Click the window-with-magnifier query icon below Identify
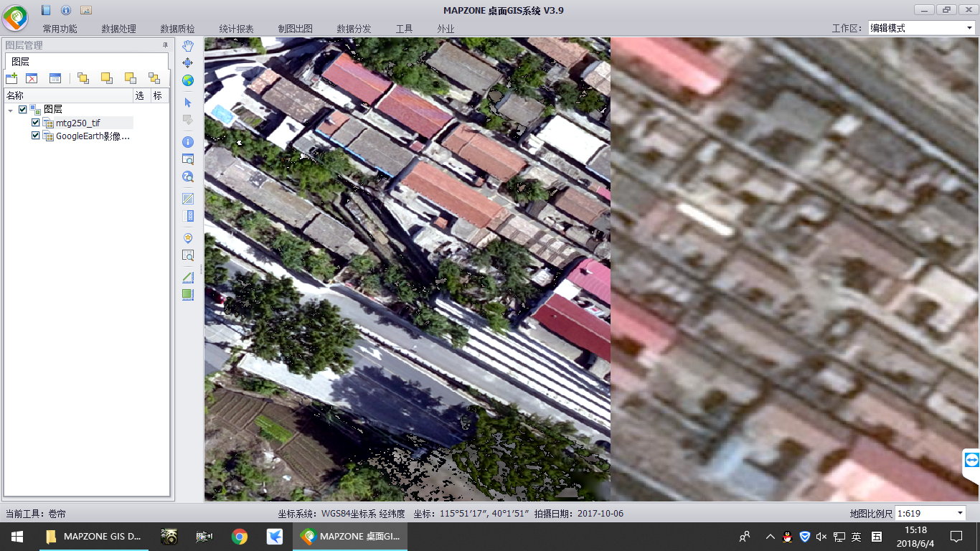Viewport: 980px width, 551px height. click(x=188, y=159)
